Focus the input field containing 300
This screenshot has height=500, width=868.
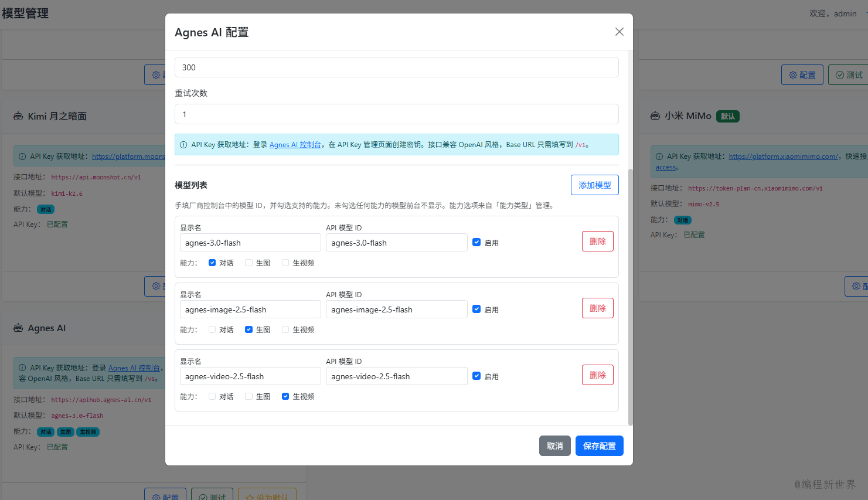(x=397, y=67)
